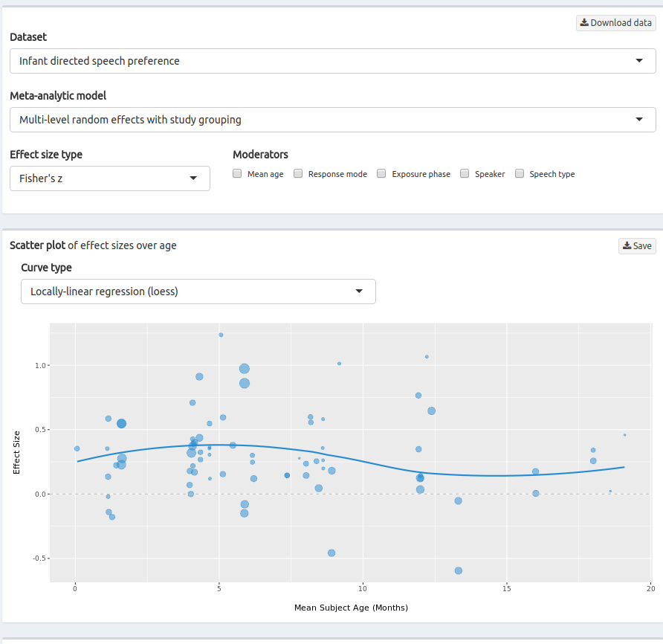This screenshot has height=644, width=663.
Task: Toggle the Exposure phase moderator
Action: [x=381, y=173]
